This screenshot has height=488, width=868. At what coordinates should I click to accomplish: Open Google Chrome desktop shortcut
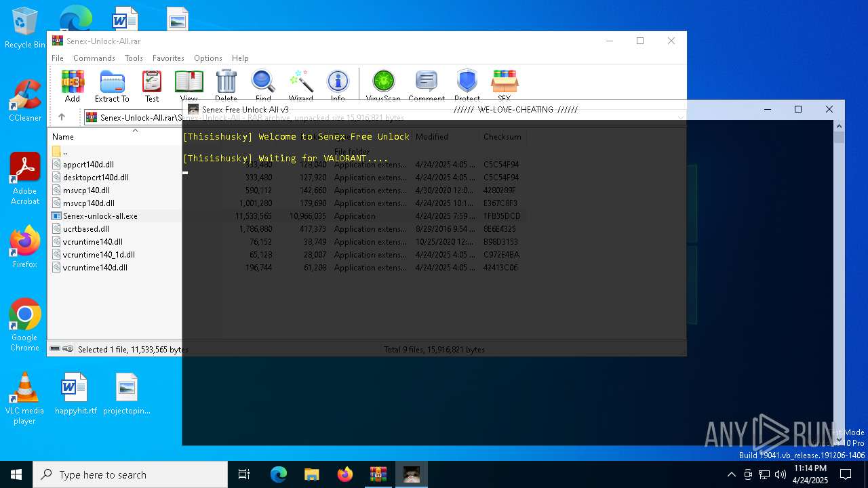coord(24,325)
